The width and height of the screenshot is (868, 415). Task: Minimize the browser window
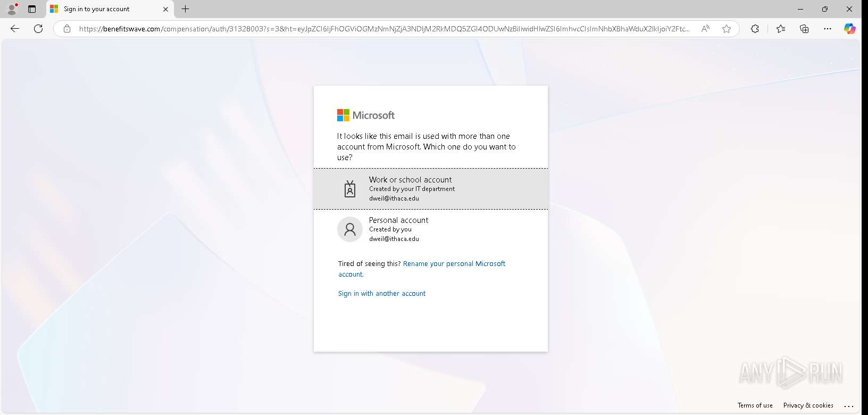pyautogui.click(x=800, y=9)
